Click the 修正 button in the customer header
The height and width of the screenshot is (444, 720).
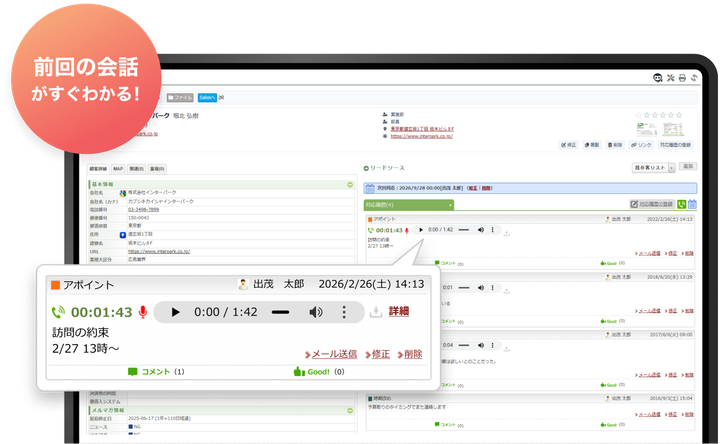pyautogui.click(x=568, y=145)
